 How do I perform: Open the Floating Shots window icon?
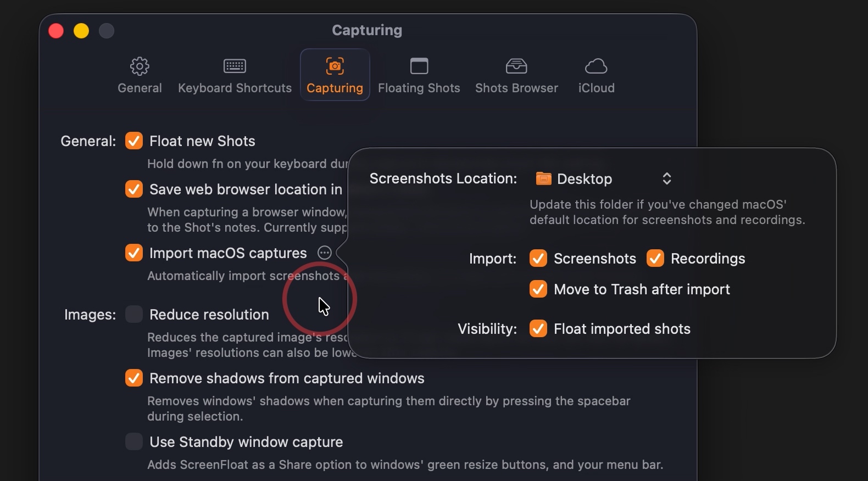pos(419,66)
